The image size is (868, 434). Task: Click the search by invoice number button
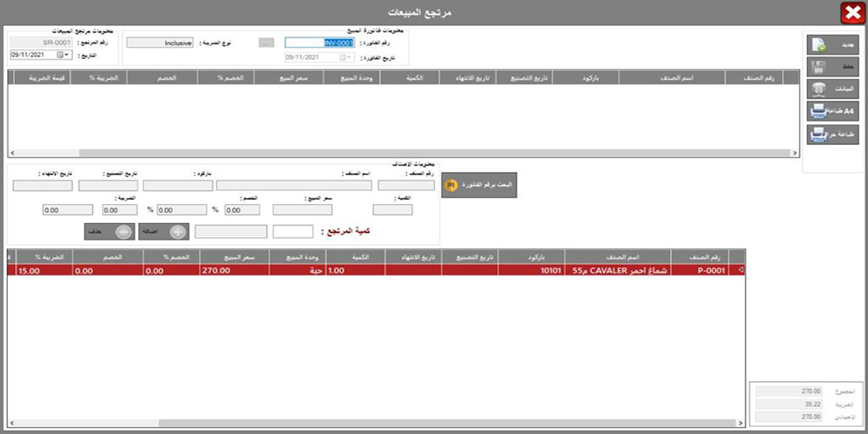479,185
